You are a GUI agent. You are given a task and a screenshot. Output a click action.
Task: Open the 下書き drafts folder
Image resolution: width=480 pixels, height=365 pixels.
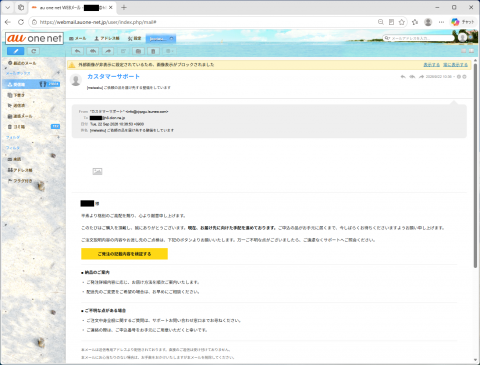tap(16, 95)
